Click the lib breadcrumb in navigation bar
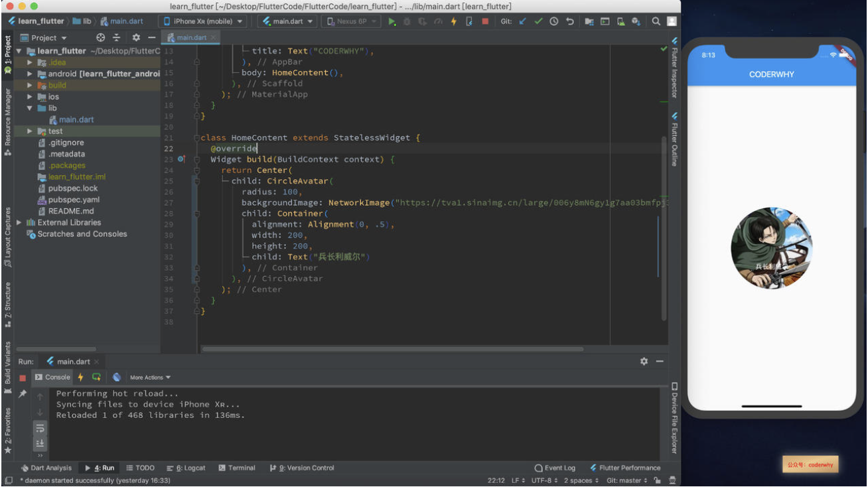Screen dimensions: 868x487 (x=82, y=21)
